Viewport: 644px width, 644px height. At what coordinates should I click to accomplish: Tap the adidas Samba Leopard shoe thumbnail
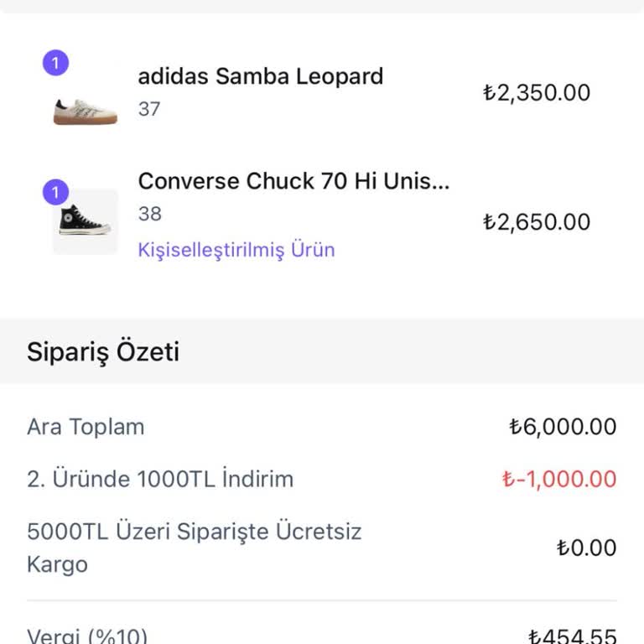pos(85,111)
